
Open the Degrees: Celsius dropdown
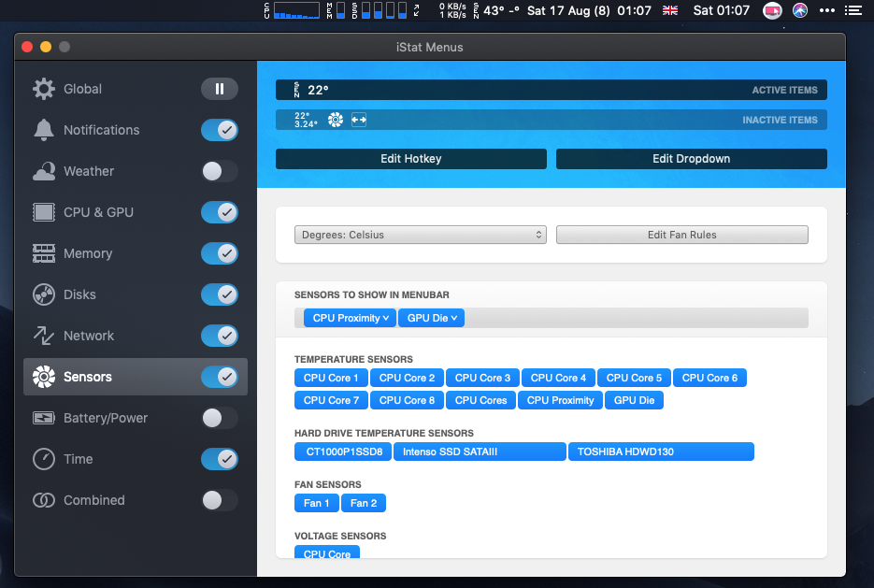[421, 235]
